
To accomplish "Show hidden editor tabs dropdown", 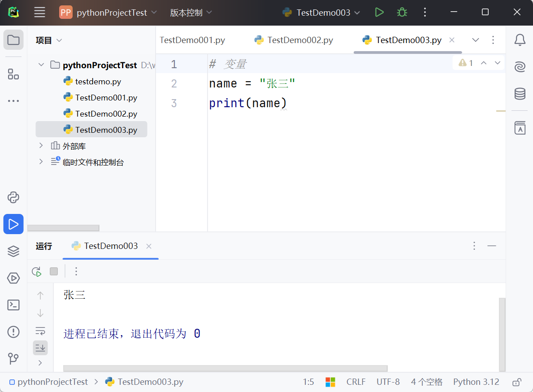I will pyautogui.click(x=476, y=40).
